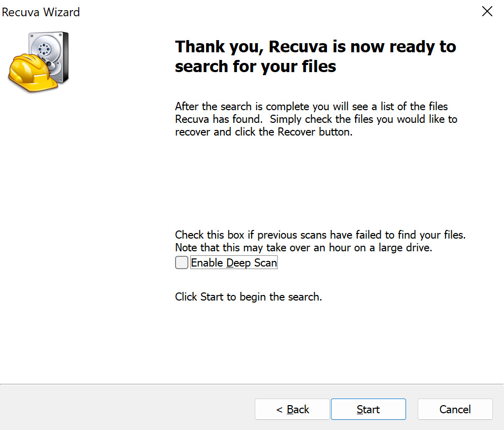Close the Recuva Wizard window
Screen dimensions: 504x430
[487, 12]
